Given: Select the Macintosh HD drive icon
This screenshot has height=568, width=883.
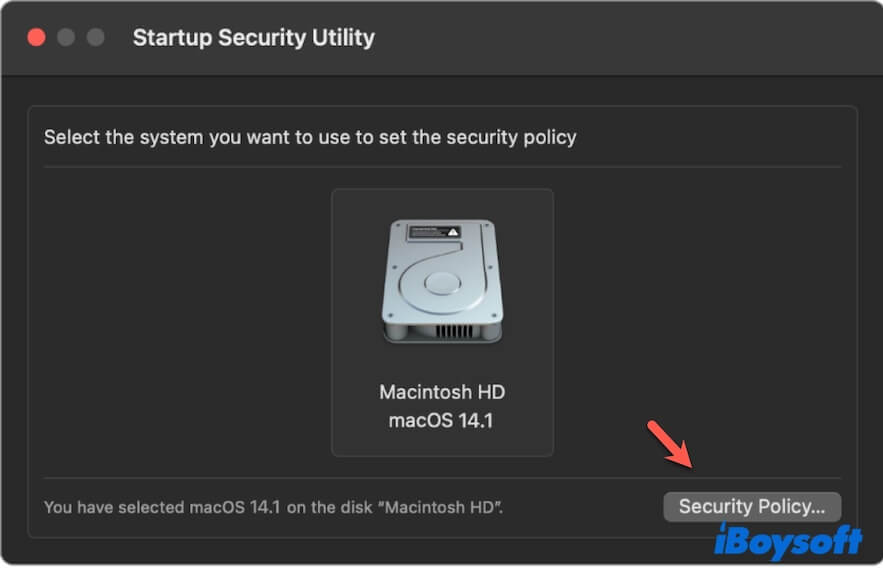Looking at the screenshot, I should point(441,284).
